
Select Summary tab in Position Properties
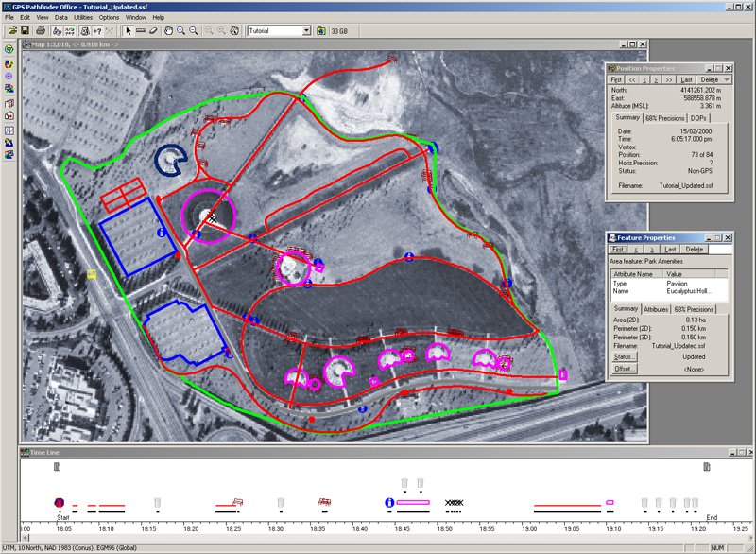click(x=627, y=117)
